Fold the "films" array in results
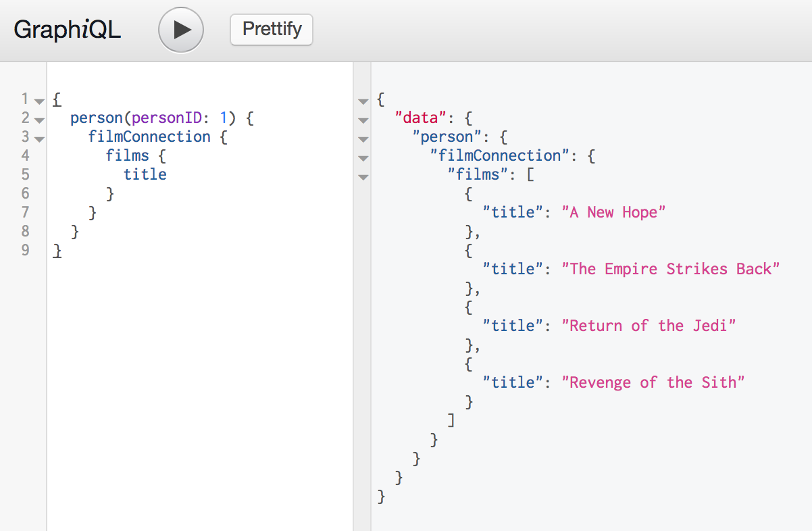Screen dimensions: 812x531 click(363, 178)
